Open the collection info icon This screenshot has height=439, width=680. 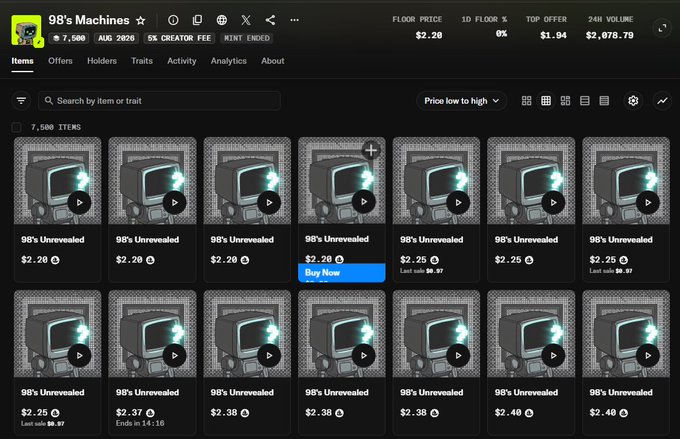pos(173,20)
